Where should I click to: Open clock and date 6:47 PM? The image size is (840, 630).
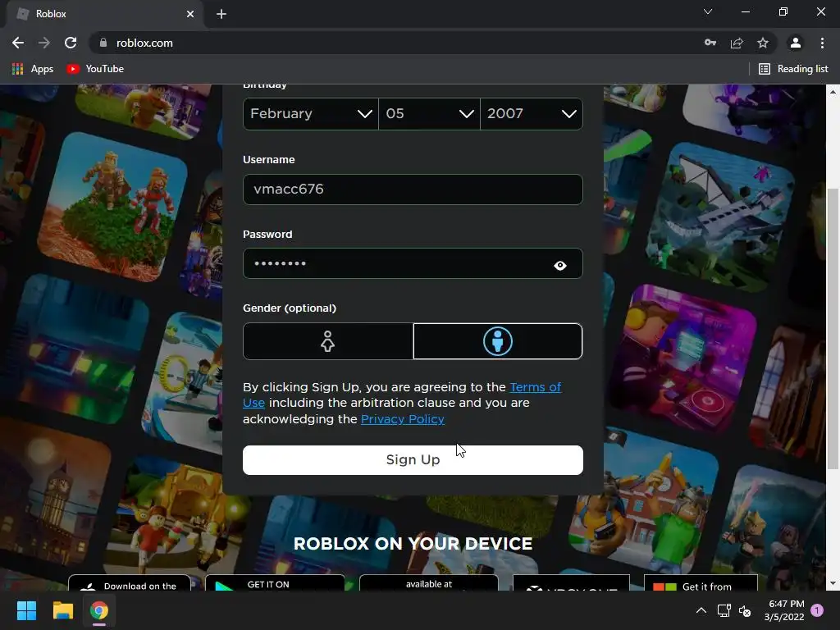784,610
